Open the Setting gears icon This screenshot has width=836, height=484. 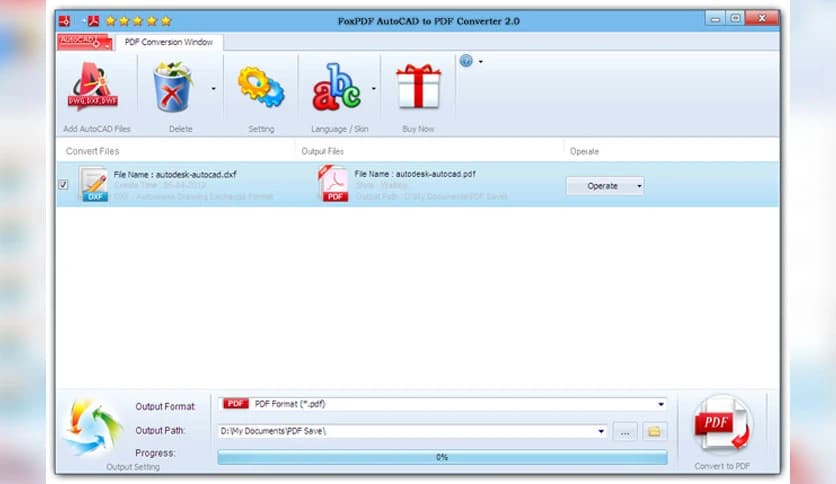tap(261, 87)
